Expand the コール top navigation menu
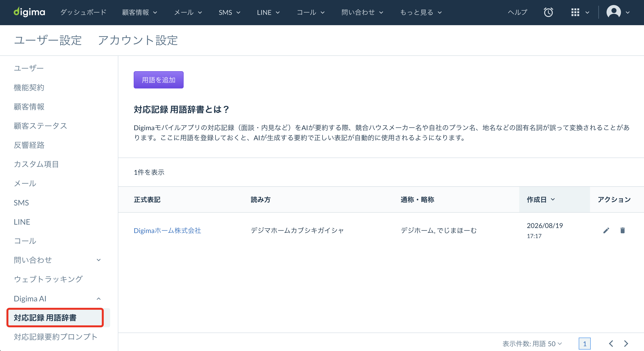644x351 pixels. point(311,12)
